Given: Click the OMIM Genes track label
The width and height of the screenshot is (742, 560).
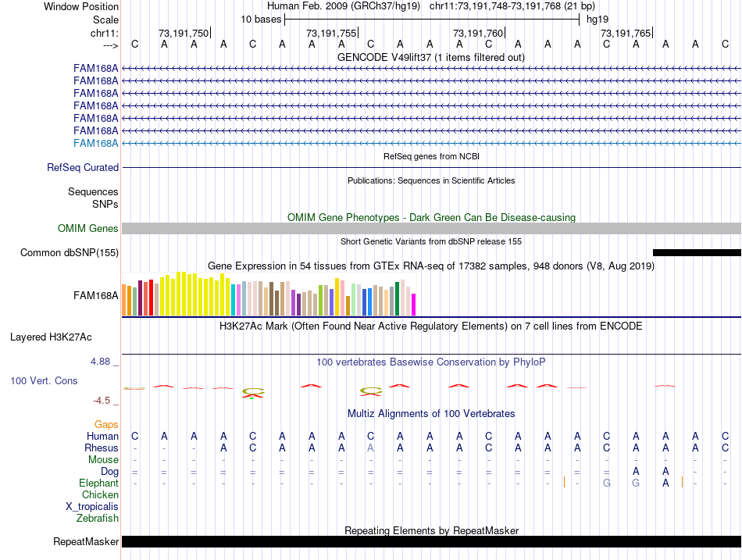Looking at the screenshot, I should coord(88,229).
